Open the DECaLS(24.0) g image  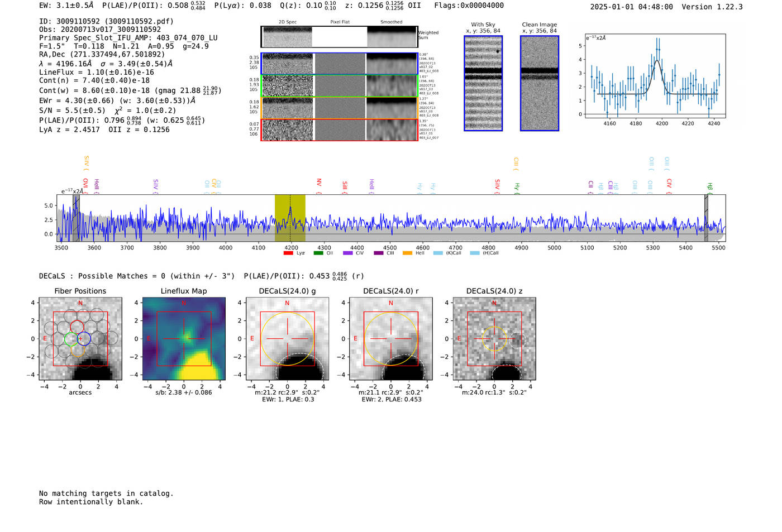287,339
